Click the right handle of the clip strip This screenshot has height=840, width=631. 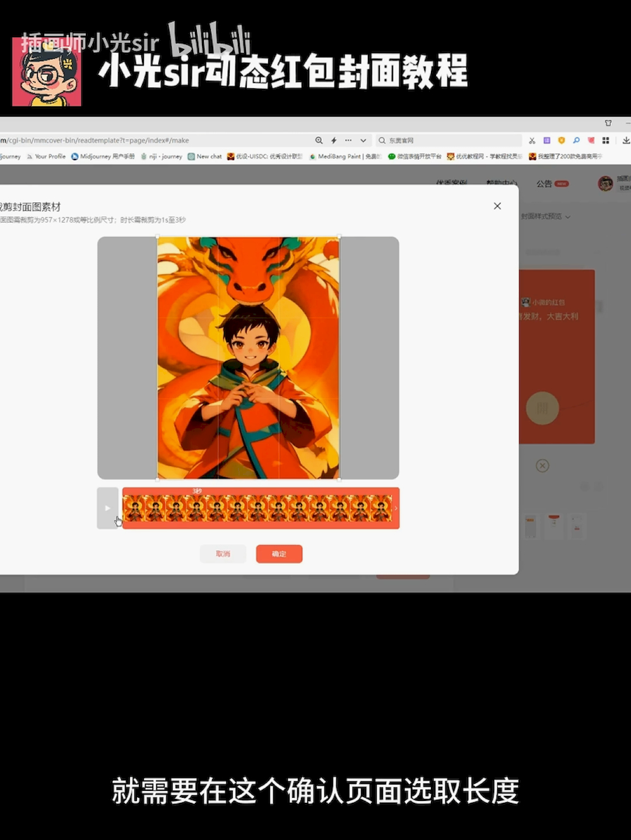[396, 508]
